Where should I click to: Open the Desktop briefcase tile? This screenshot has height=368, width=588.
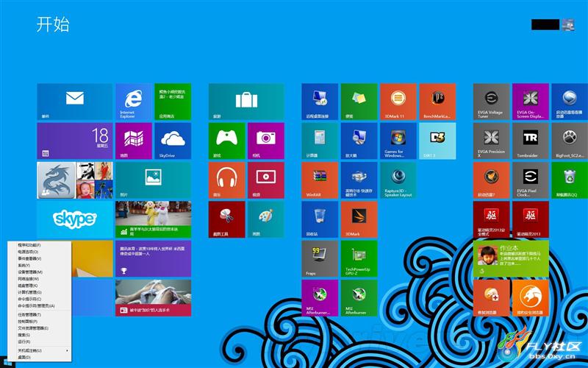pyautogui.click(x=246, y=102)
